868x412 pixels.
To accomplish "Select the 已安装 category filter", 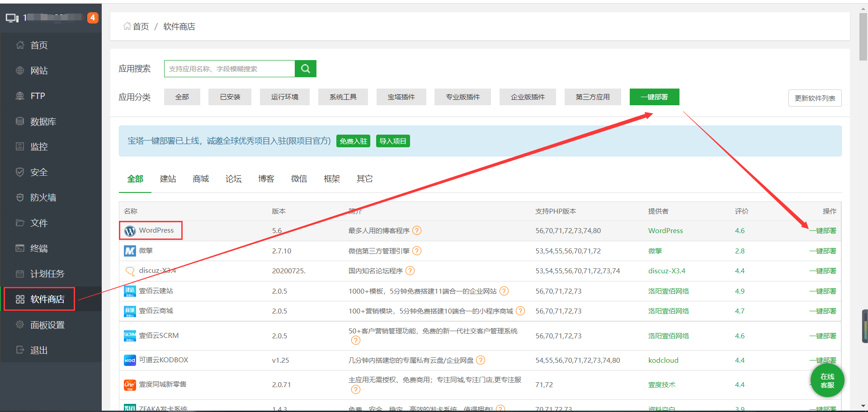I will tap(230, 97).
